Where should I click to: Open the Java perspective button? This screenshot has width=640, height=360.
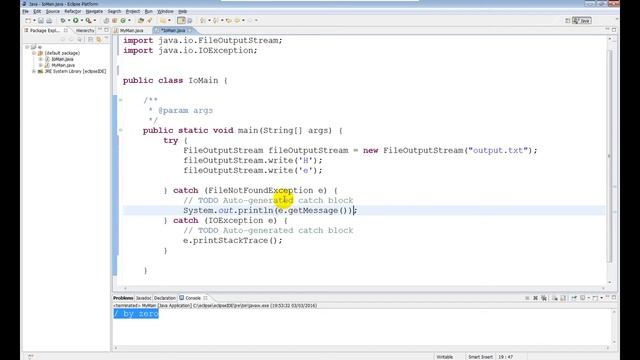tap(582, 20)
